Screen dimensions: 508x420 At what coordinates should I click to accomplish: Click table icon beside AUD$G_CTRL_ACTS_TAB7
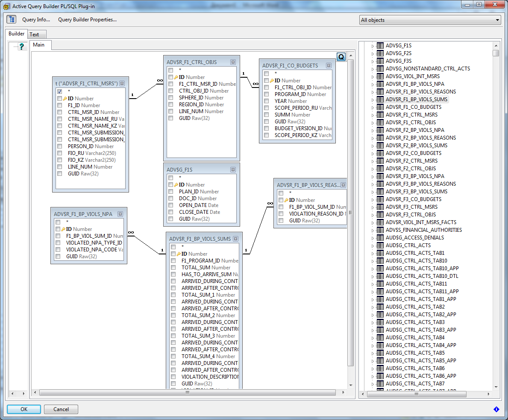380,384
